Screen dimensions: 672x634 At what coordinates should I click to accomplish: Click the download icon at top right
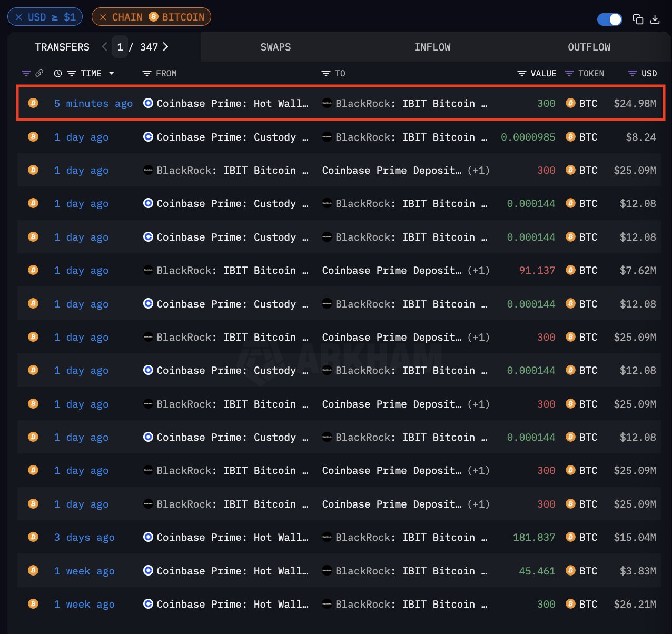pyautogui.click(x=655, y=19)
